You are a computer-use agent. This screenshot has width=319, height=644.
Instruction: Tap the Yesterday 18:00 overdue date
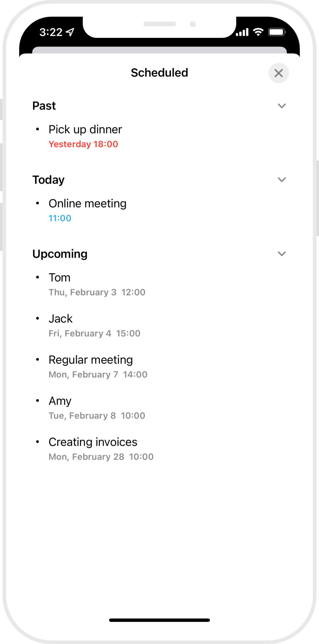[83, 144]
